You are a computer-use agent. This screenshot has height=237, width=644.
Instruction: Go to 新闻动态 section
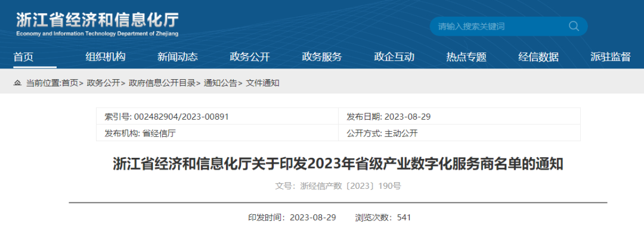pyautogui.click(x=178, y=57)
